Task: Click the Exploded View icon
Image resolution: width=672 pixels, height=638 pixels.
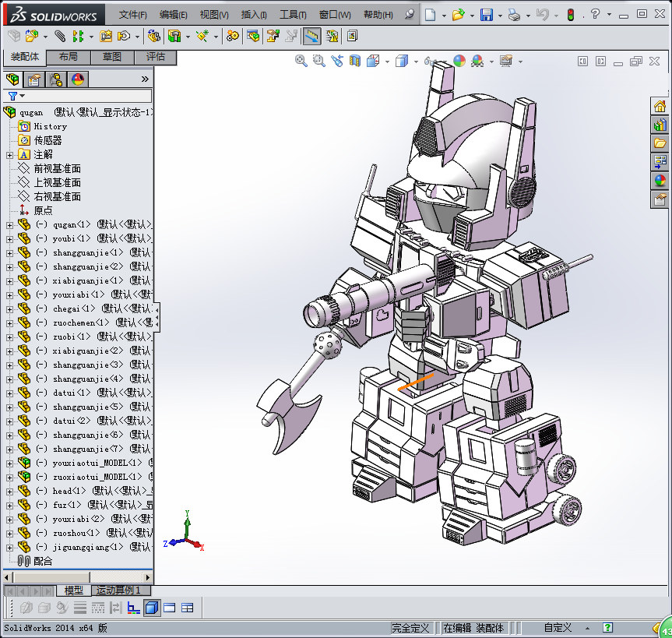Action: click(x=273, y=36)
